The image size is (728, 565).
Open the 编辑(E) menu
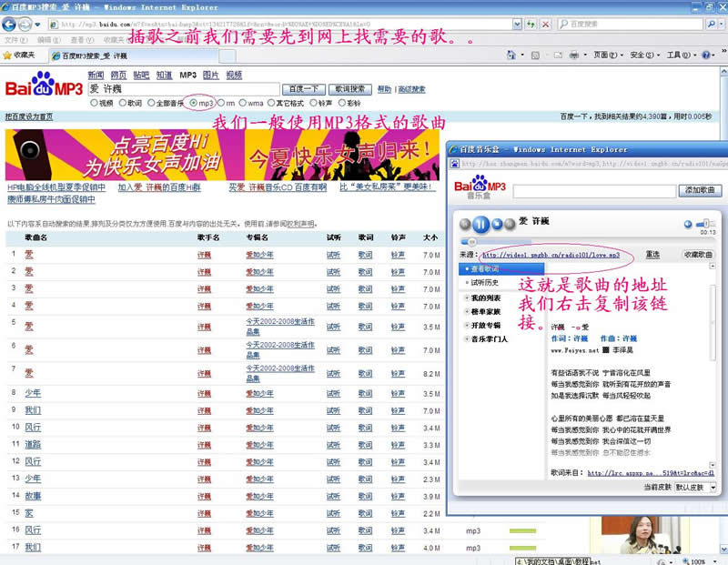click(49, 40)
